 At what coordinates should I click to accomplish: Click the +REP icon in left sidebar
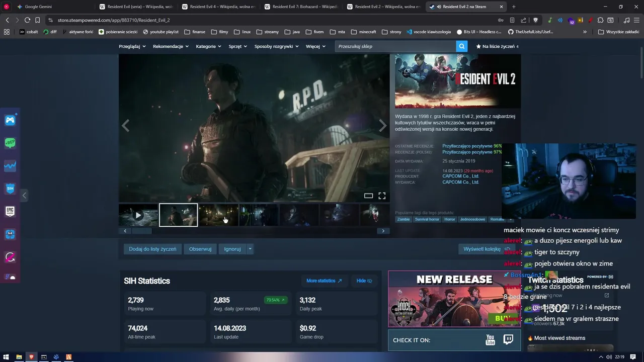[x=10, y=143]
